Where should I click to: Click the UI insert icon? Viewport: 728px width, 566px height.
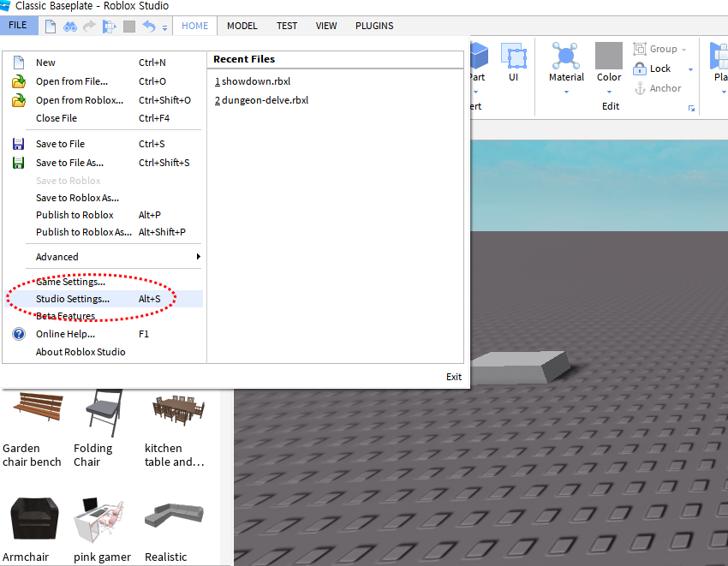[x=513, y=56]
